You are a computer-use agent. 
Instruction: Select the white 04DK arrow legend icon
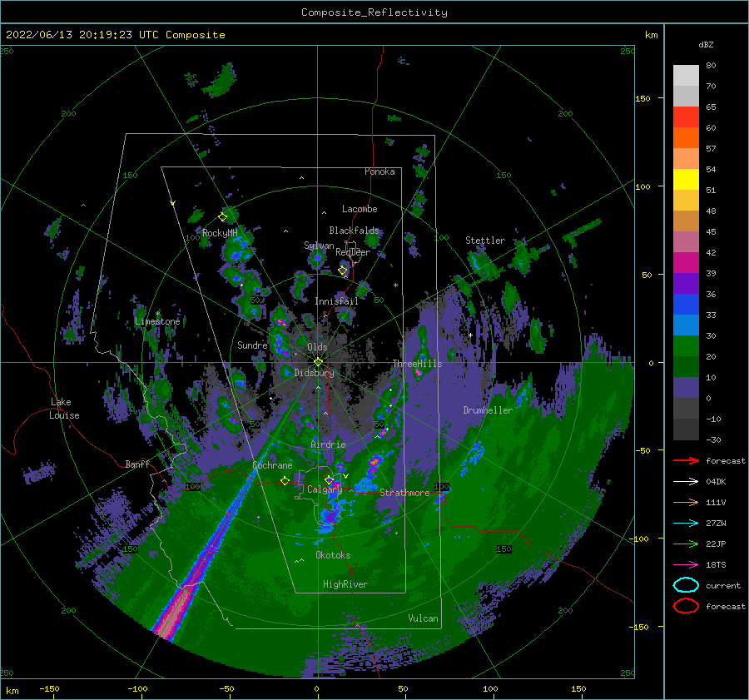[686, 481]
